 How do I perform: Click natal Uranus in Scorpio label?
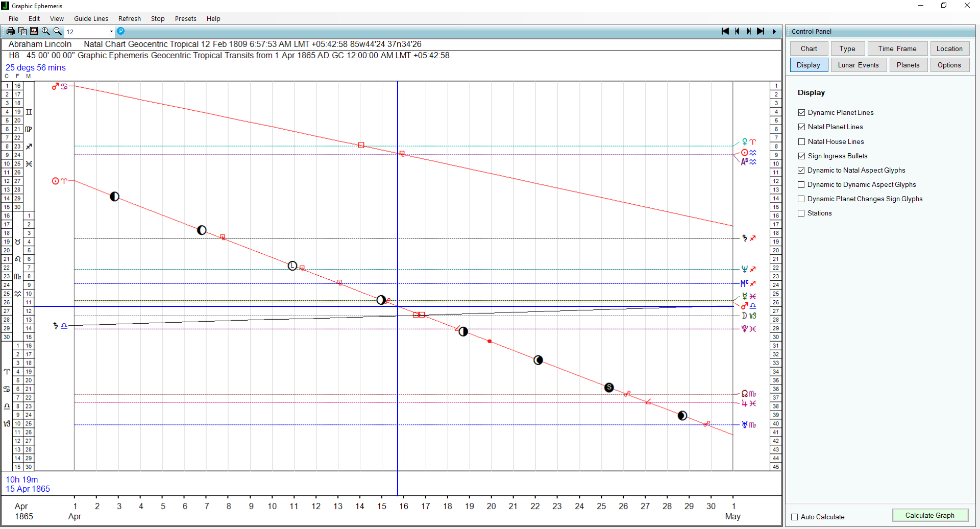click(749, 424)
